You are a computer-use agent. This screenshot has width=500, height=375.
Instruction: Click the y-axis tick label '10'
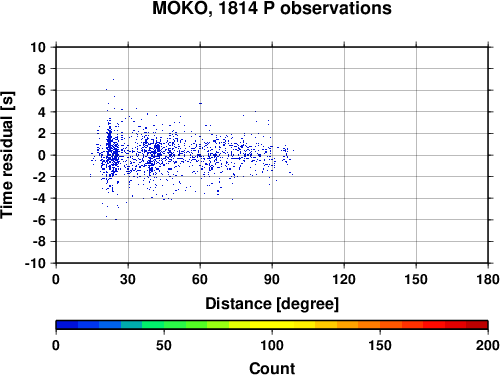(38, 47)
